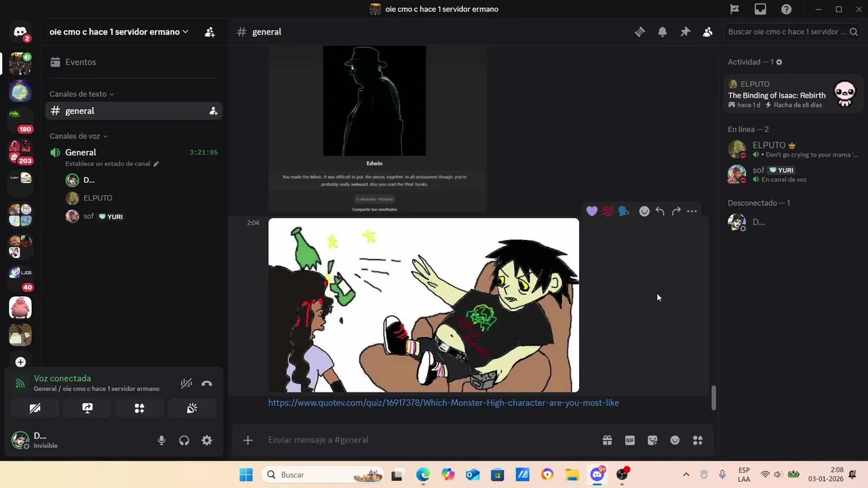This screenshot has width=868, height=488.
Task: React with purple heart emoji
Action: point(592,211)
